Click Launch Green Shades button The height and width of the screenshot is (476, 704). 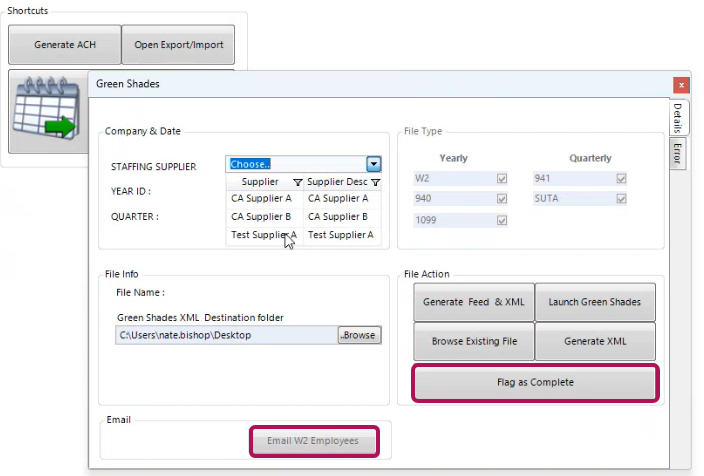coord(595,302)
